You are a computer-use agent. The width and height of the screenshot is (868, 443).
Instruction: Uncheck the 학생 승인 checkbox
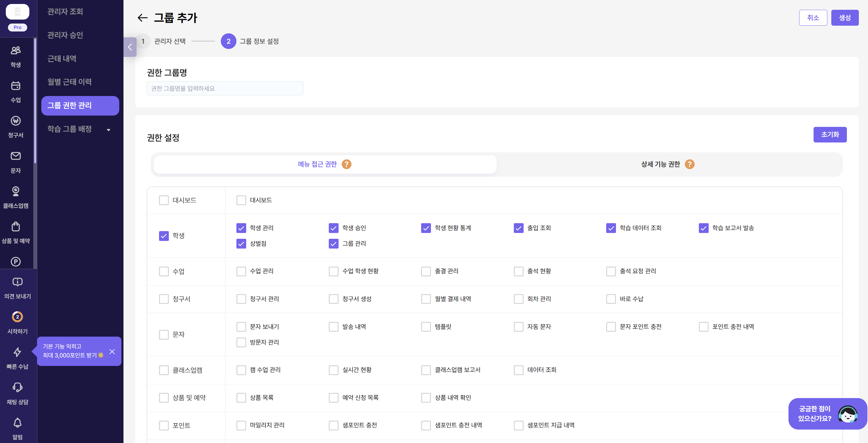click(333, 228)
